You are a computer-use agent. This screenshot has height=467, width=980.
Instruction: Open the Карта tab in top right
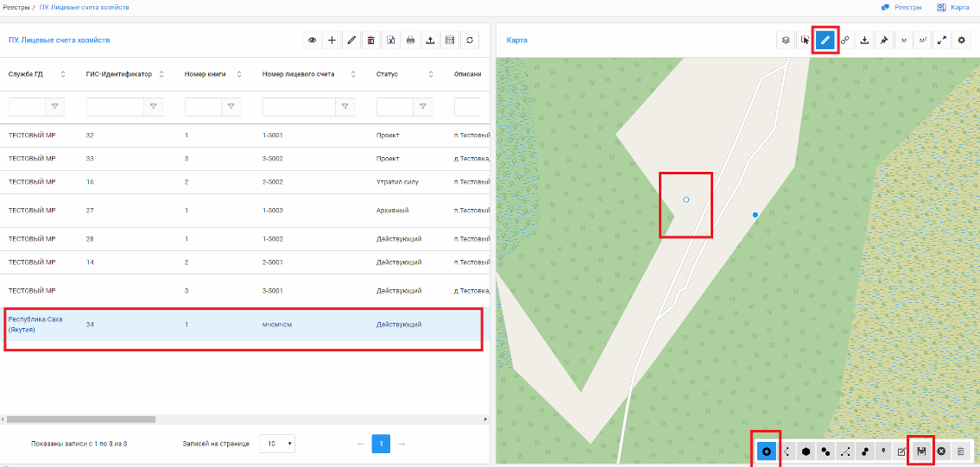click(953, 7)
